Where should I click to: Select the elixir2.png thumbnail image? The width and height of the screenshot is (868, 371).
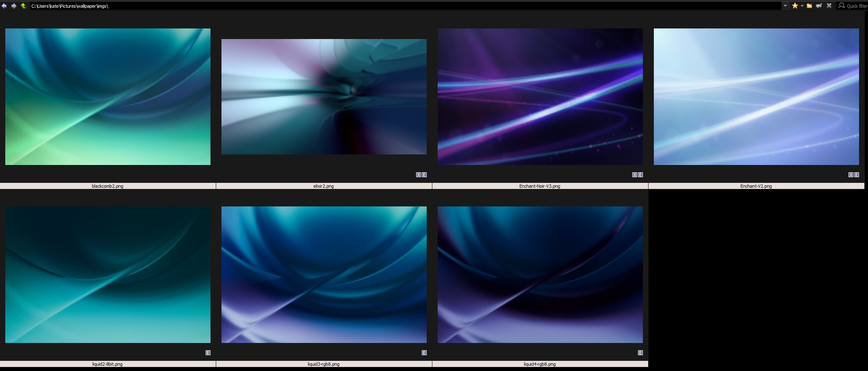pyautogui.click(x=324, y=97)
